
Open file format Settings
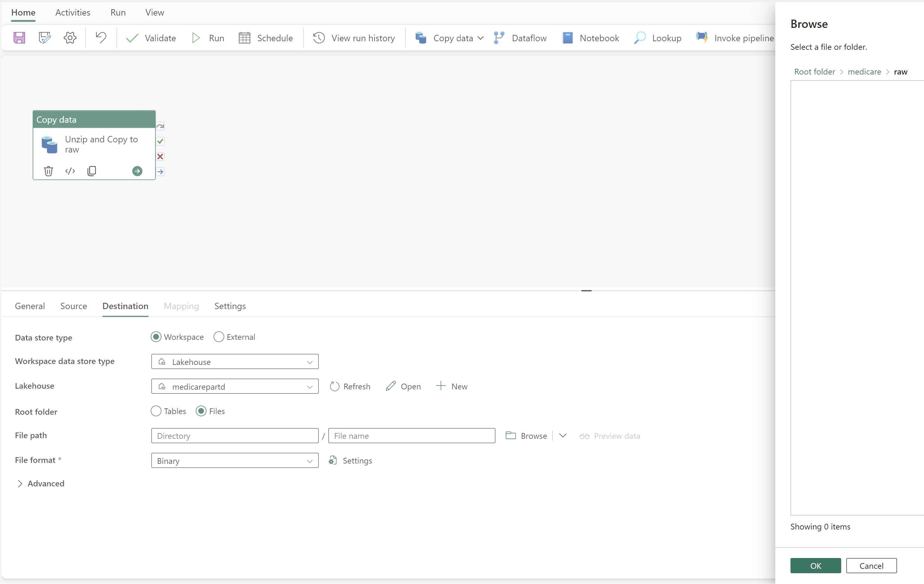pos(350,461)
